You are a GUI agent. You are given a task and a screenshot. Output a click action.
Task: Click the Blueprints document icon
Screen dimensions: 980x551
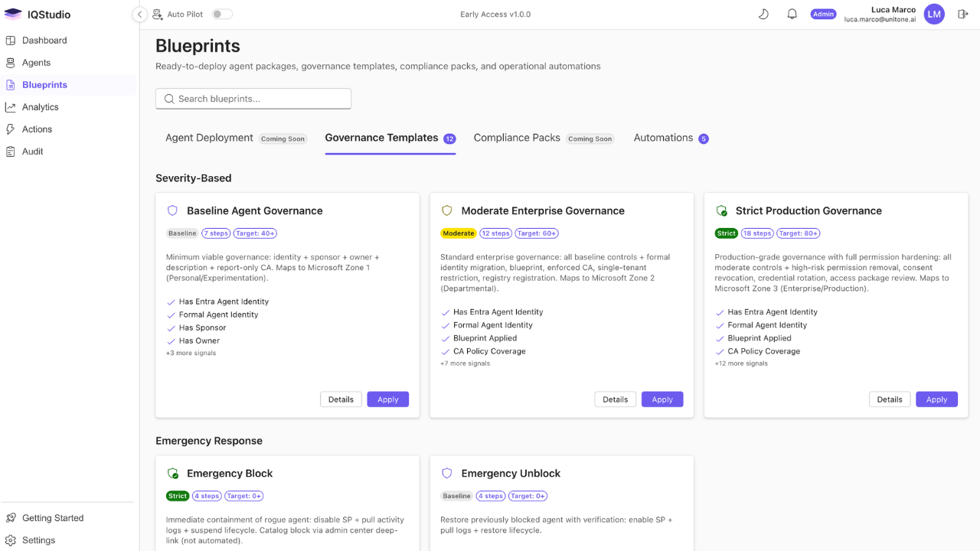pos(11,85)
